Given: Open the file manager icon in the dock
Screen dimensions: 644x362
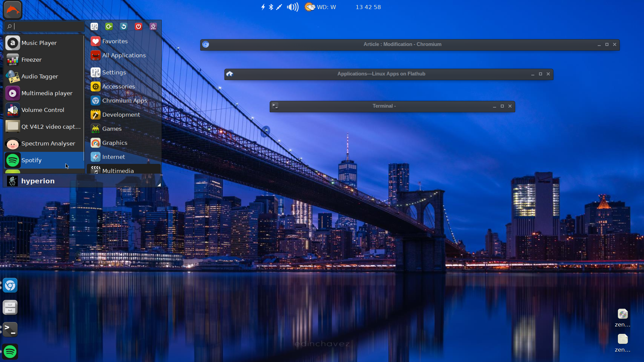Looking at the screenshot, I should [10, 307].
